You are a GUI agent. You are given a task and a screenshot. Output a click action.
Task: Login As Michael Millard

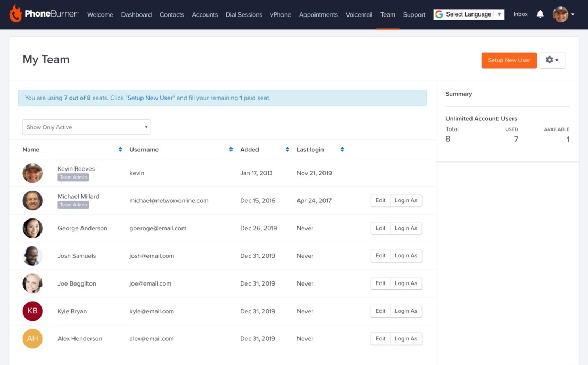pyautogui.click(x=406, y=200)
